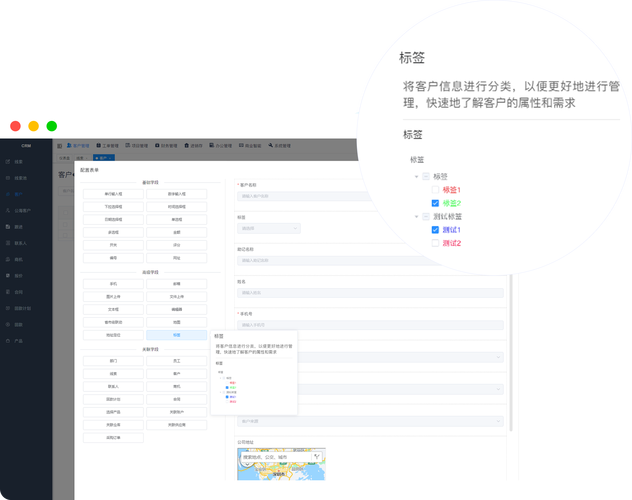Click the form panel vertical scrollbar
Viewport: 632px width, 500px height.
pyautogui.click(x=511, y=353)
